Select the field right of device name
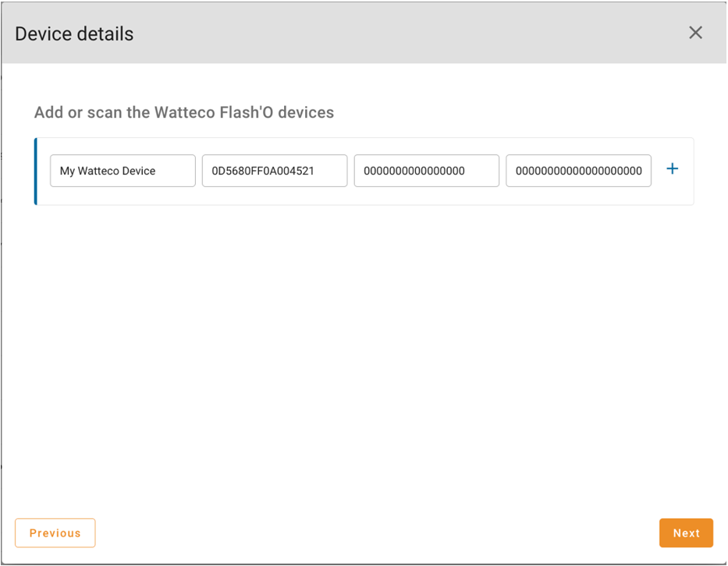The image size is (728, 566). pyautogui.click(x=275, y=171)
